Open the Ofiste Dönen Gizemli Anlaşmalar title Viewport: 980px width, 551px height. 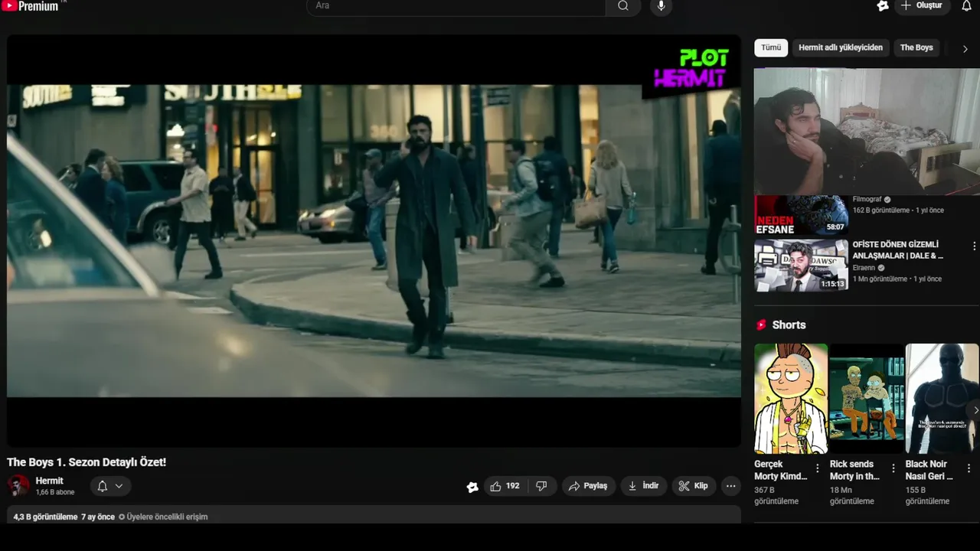[x=898, y=250]
